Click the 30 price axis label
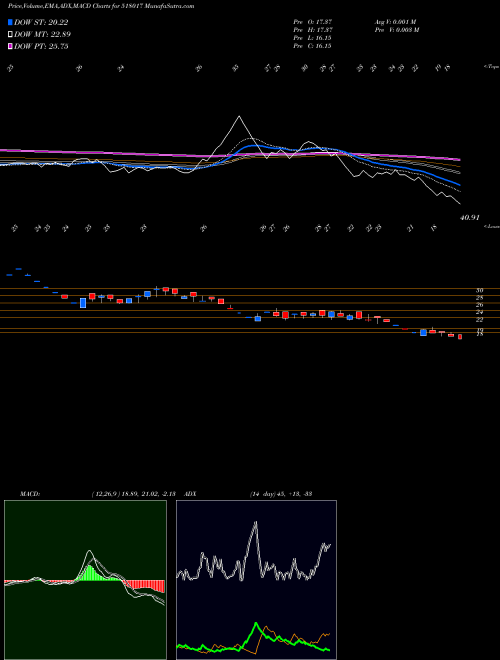The height and width of the screenshot is (660, 500). click(479, 290)
